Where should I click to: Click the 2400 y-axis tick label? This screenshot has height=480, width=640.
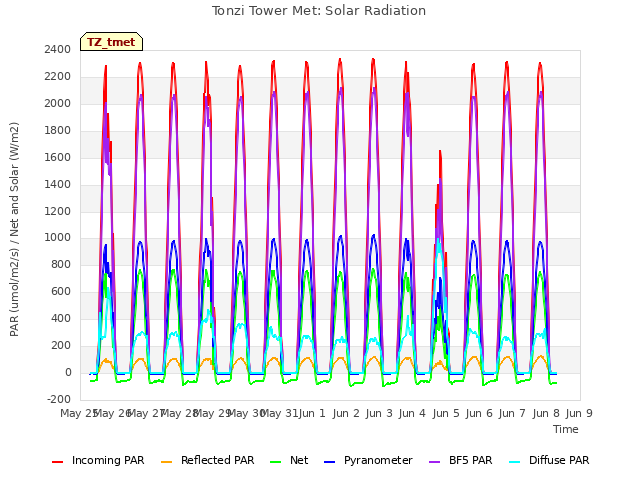[58, 49]
